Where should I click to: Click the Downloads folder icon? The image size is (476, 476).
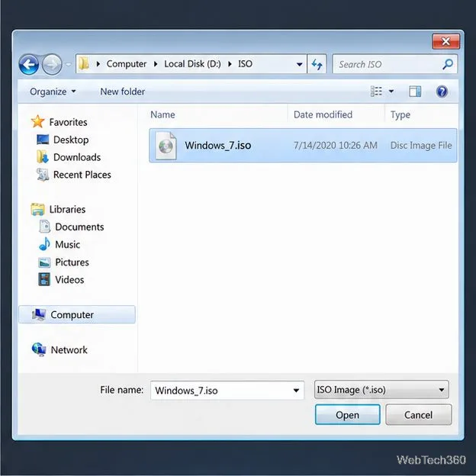click(x=43, y=156)
